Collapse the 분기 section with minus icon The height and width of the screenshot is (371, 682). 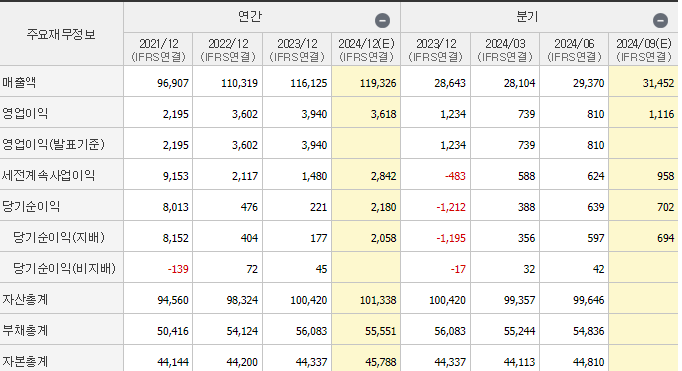[660, 20]
